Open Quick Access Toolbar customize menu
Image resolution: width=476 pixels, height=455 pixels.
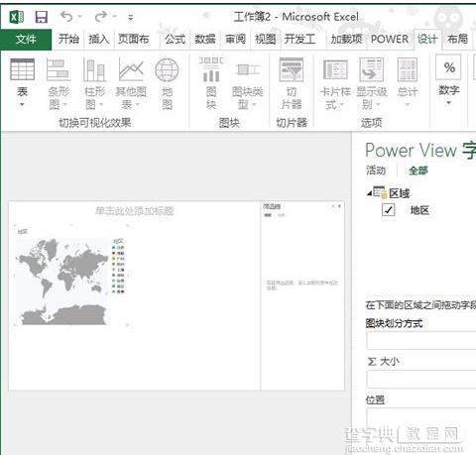131,17
